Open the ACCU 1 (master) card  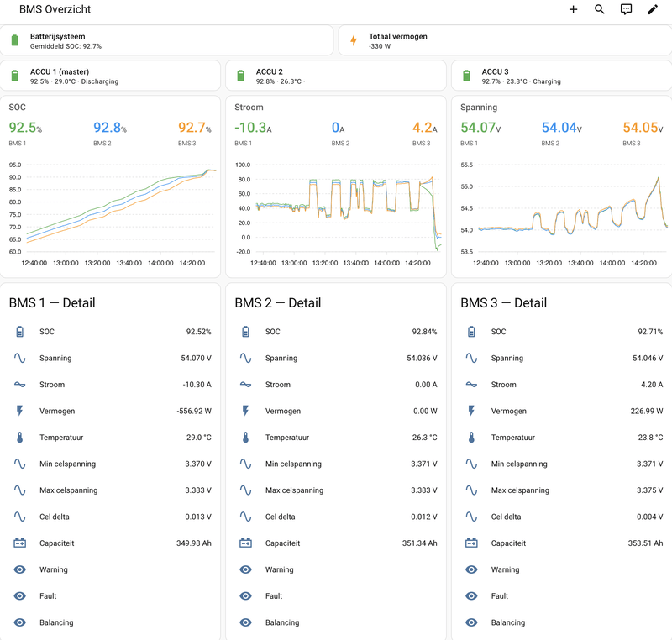(x=110, y=76)
